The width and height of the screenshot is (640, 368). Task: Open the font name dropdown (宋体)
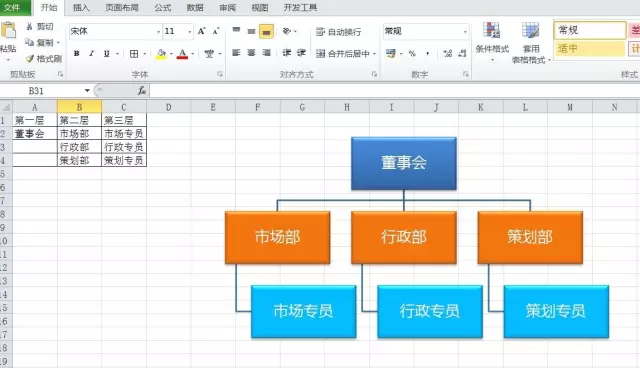click(x=158, y=31)
